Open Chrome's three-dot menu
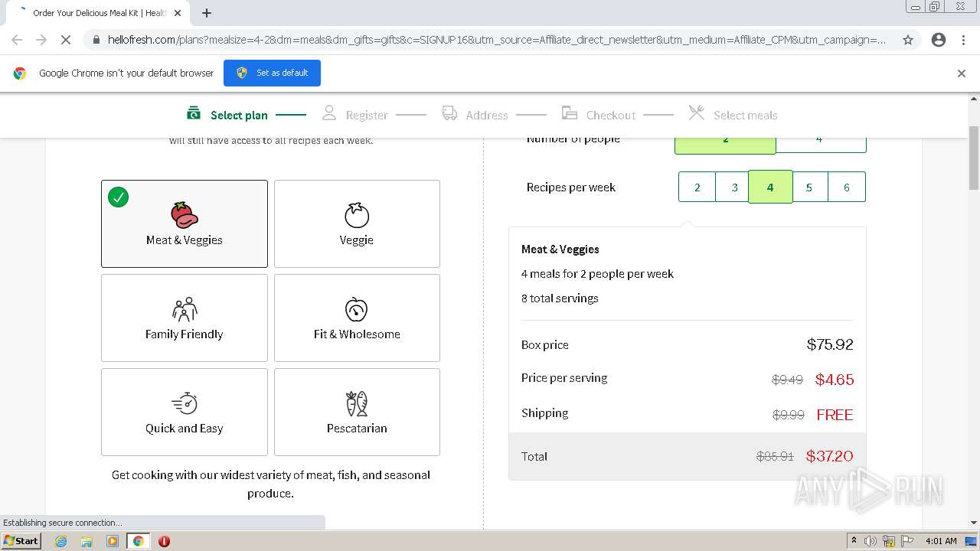Image resolution: width=980 pixels, height=551 pixels. (x=964, y=40)
